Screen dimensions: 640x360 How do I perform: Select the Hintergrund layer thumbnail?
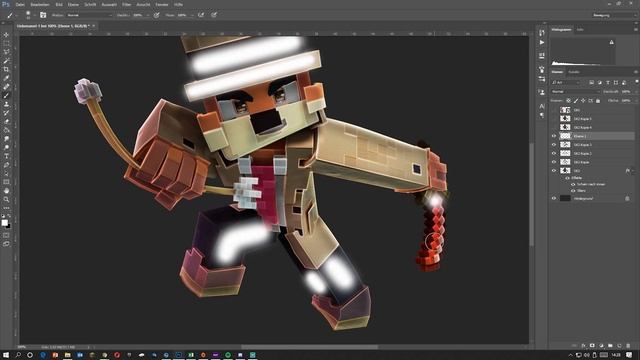pyautogui.click(x=565, y=198)
